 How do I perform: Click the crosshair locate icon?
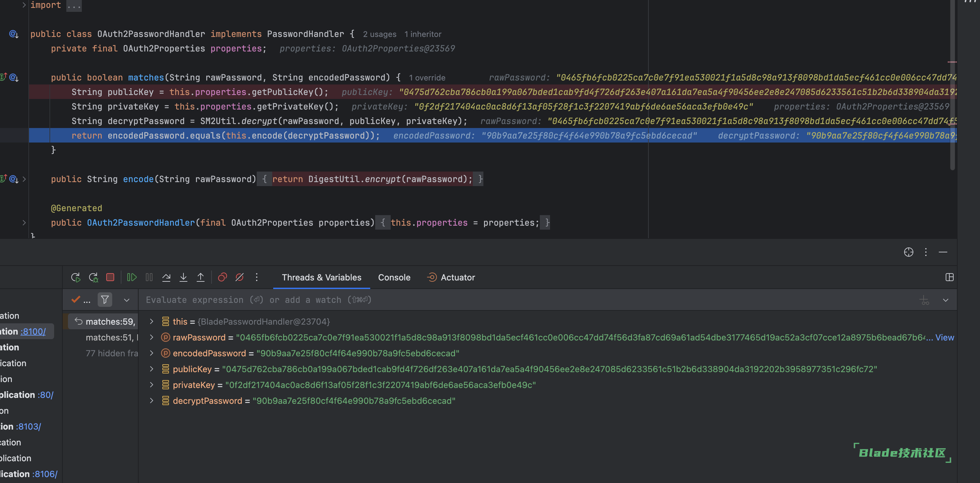click(x=908, y=252)
